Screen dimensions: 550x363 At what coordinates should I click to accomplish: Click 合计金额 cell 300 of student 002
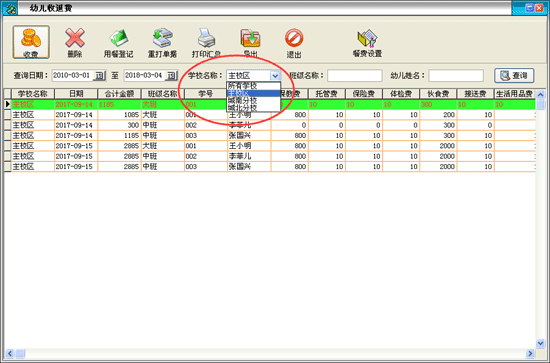pyautogui.click(x=119, y=125)
